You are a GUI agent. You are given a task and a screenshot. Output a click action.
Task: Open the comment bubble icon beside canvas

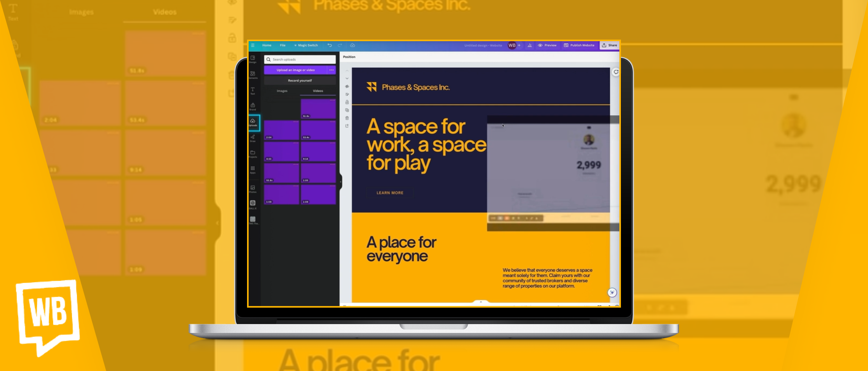616,72
